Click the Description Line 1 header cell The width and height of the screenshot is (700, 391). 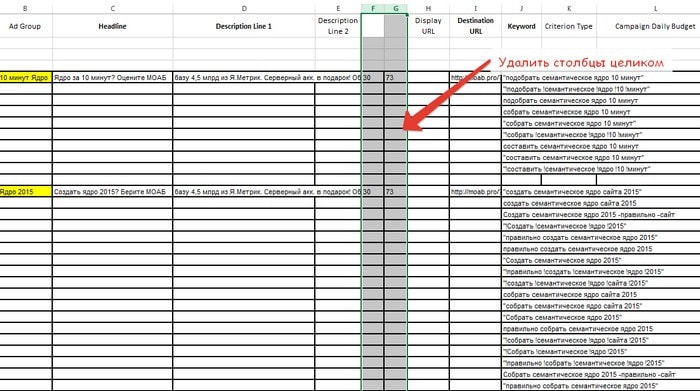coord(244,26)
